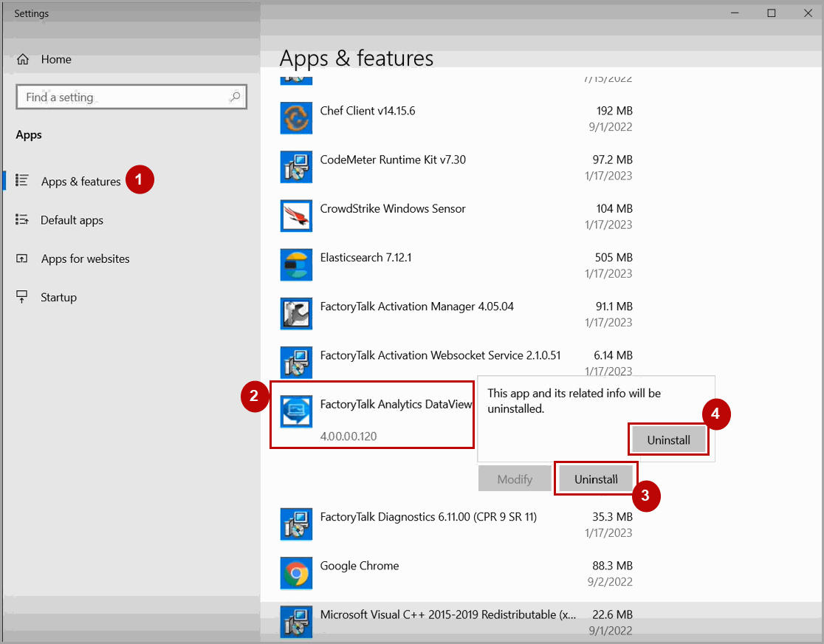Select Chef Client v14.15.6 entry
824x644 pixels.
click(x=368, y=111)
